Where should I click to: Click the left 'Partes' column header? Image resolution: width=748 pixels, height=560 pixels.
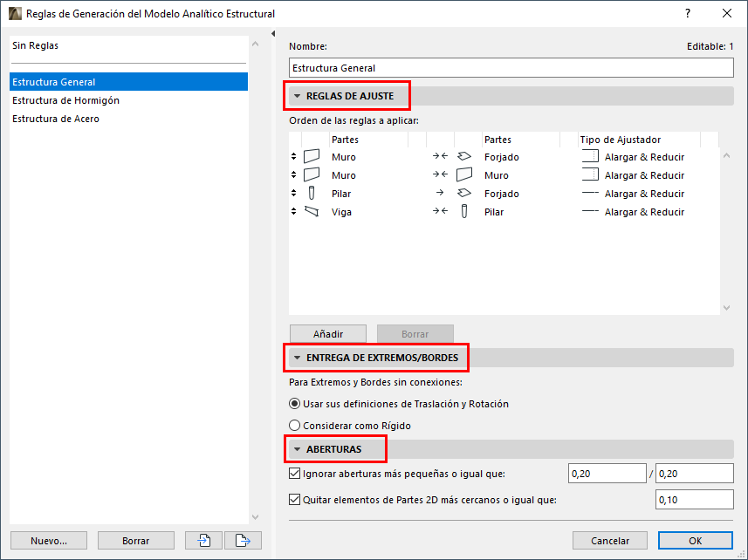pyautogui.click(x=345, y=140)
